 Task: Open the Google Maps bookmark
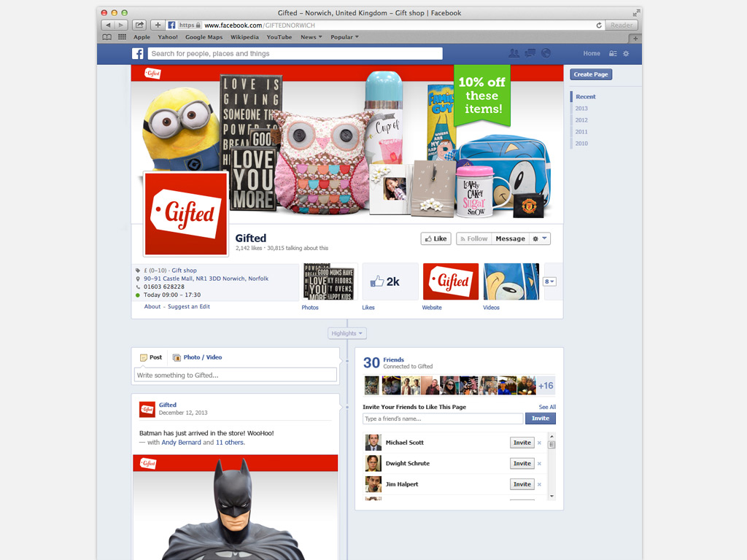click(204, 37)
